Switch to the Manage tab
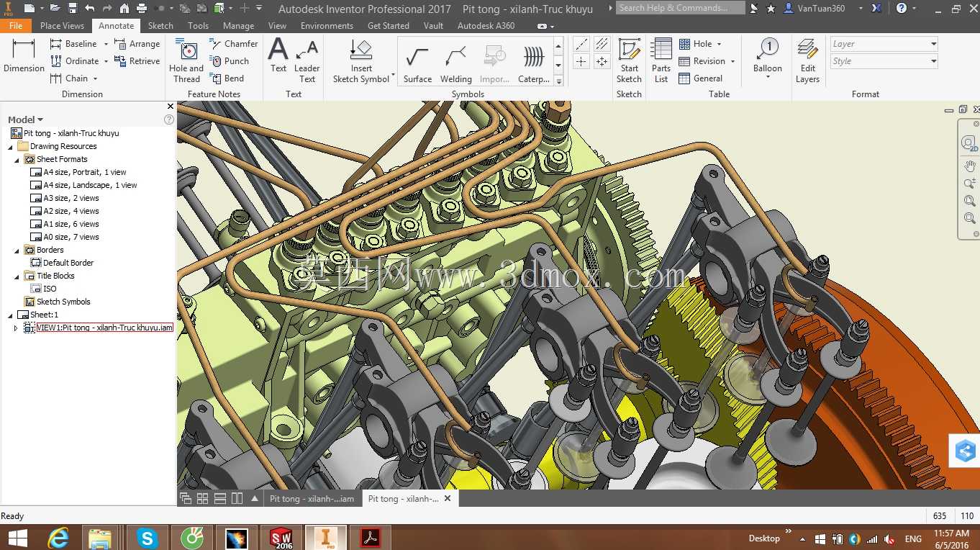Screen dimensions: 980x550 (238, 25)
